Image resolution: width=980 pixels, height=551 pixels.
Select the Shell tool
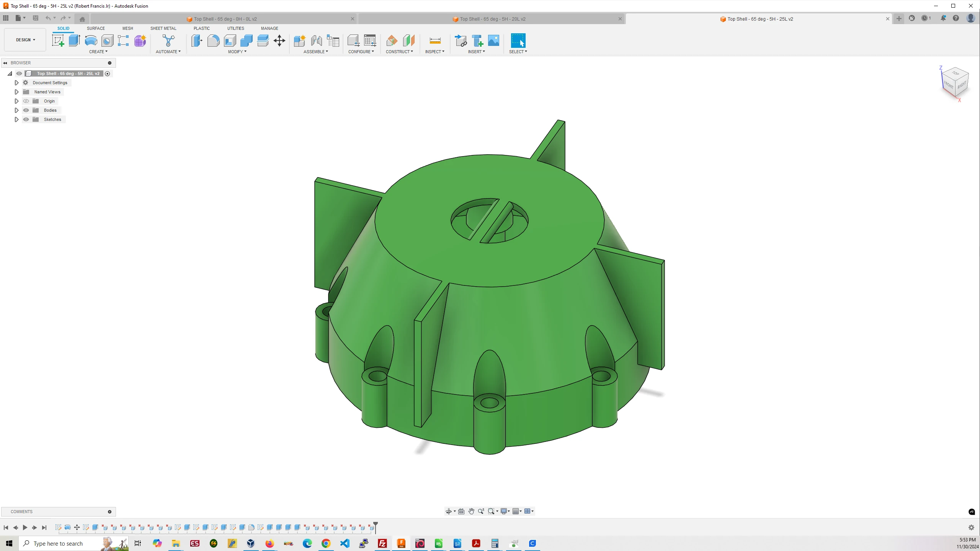tap(230, 41)
